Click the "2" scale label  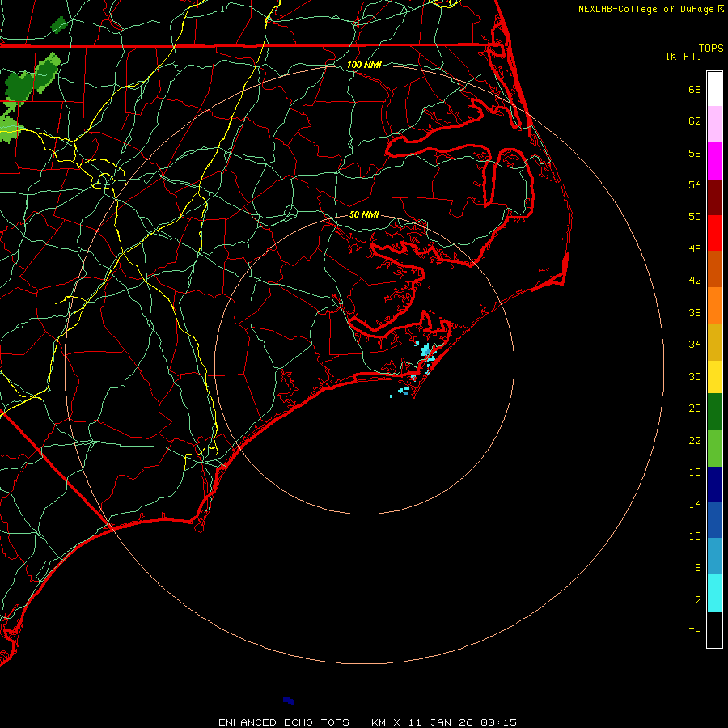click(698, 600)
